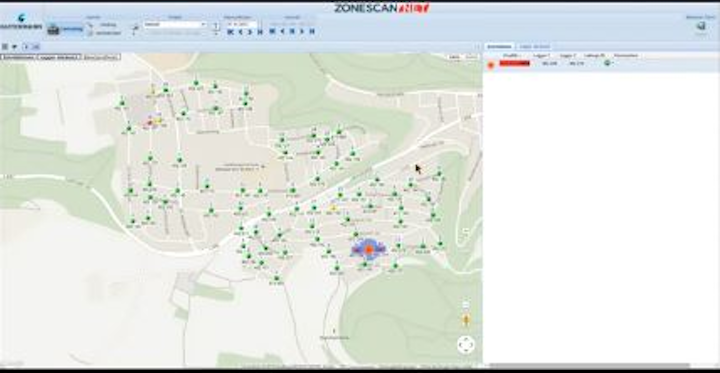
Task: Select the orange leak marker on map
Action: pyautogui.click(x=369, y=250)
